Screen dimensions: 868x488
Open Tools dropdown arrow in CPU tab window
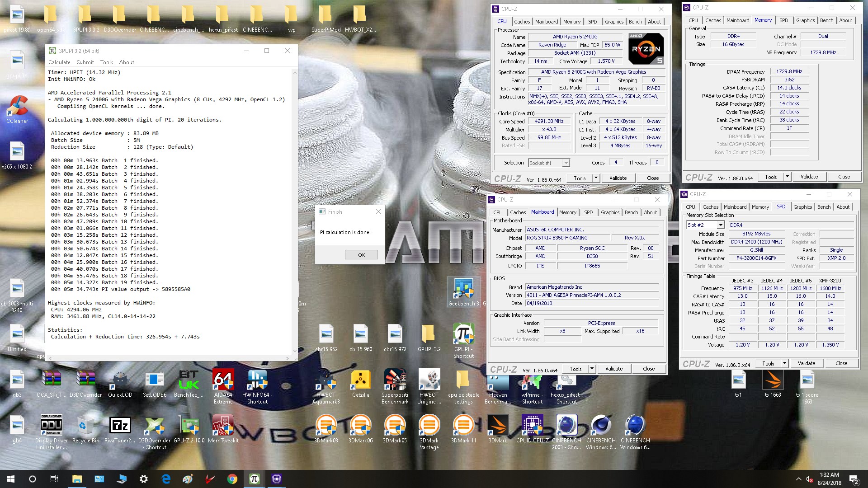[x=596, y=178]
